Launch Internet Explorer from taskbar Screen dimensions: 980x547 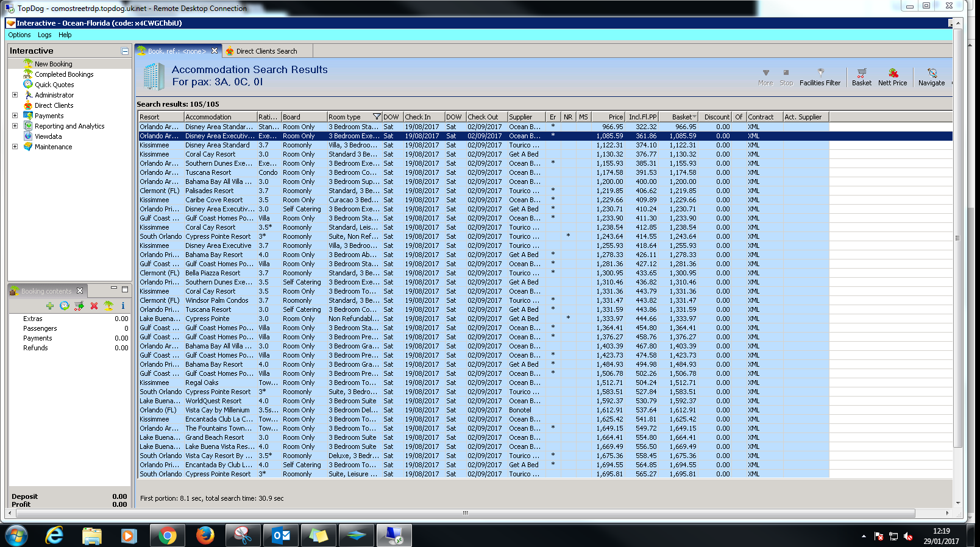(55, 535)
